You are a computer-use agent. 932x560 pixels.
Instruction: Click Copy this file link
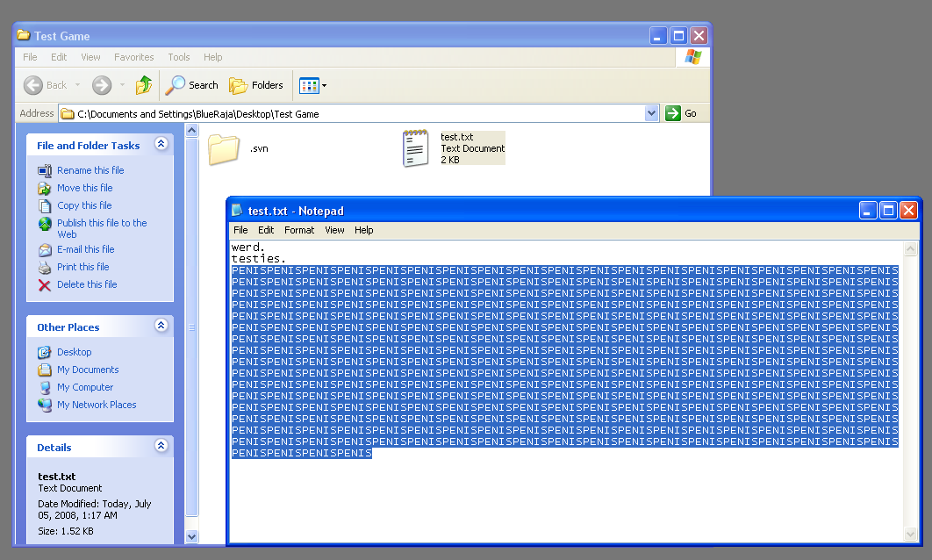coord(84,205)
